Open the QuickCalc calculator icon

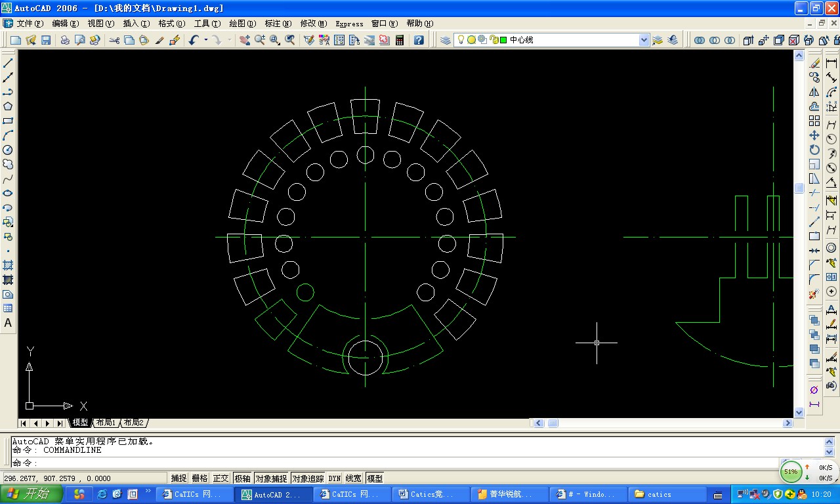[400, 40]
